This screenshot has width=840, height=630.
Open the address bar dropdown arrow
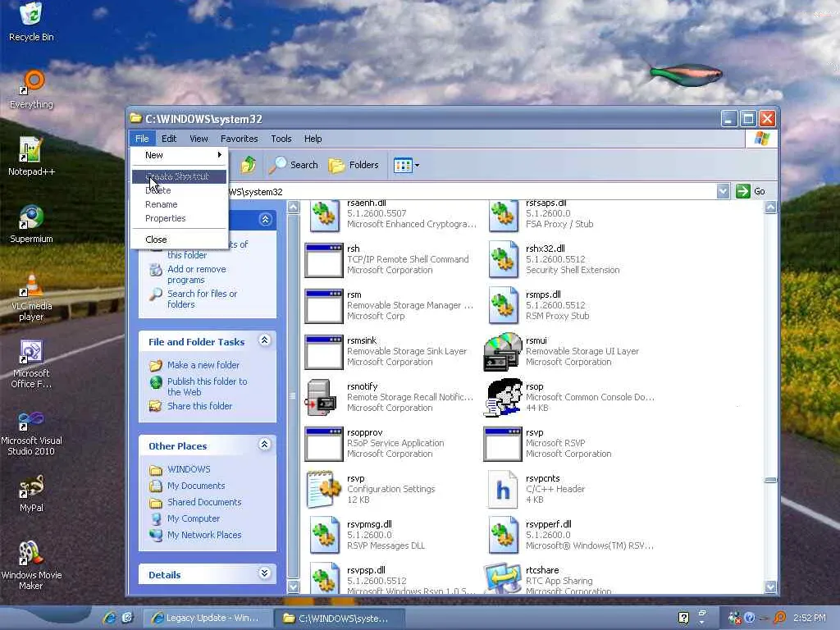coord(723,191)
